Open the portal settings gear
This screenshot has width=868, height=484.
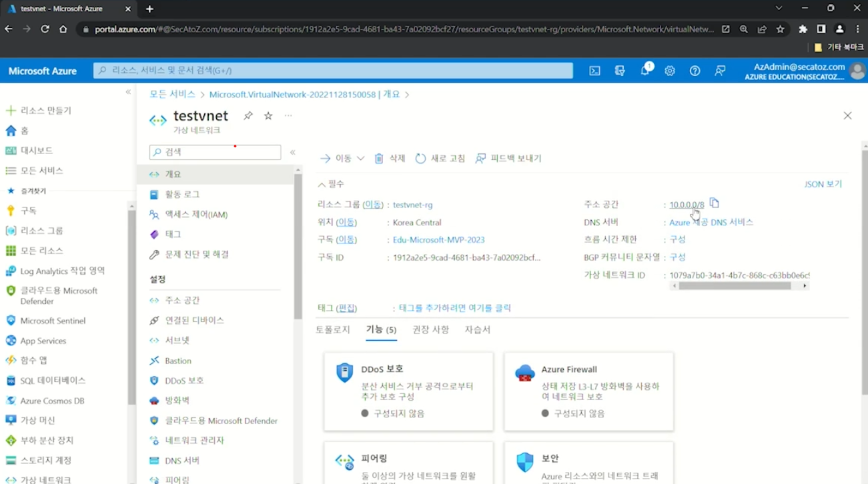tap(670, 71)
